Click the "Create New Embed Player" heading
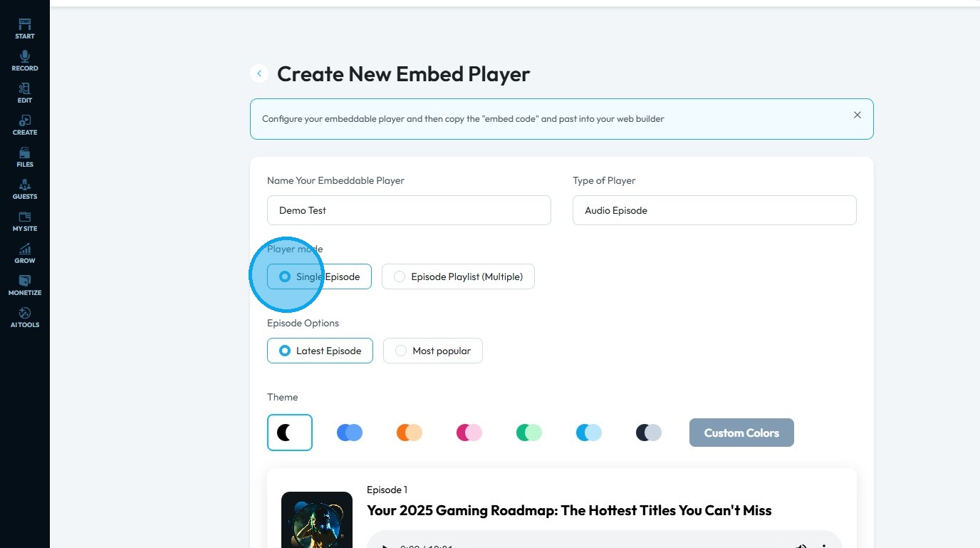 404,74
